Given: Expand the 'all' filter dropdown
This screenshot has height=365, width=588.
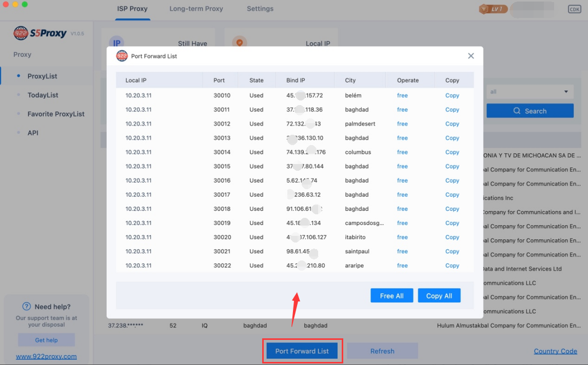Looking at the screenshot, I should pyautogui.click(x=530, y=92).
